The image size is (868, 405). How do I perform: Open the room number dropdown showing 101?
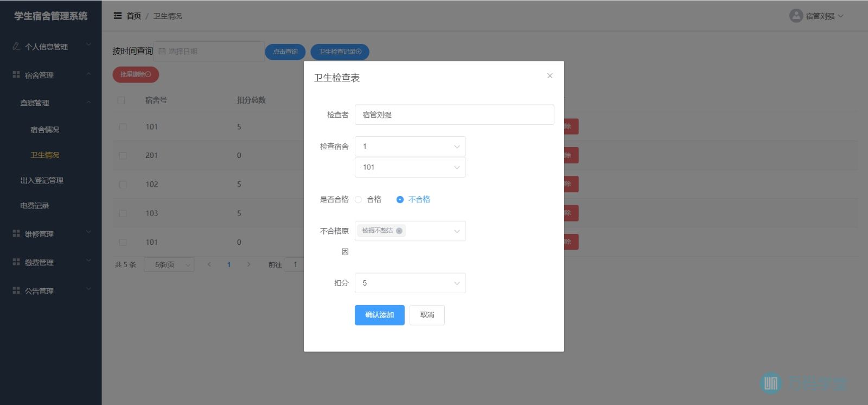410,167
